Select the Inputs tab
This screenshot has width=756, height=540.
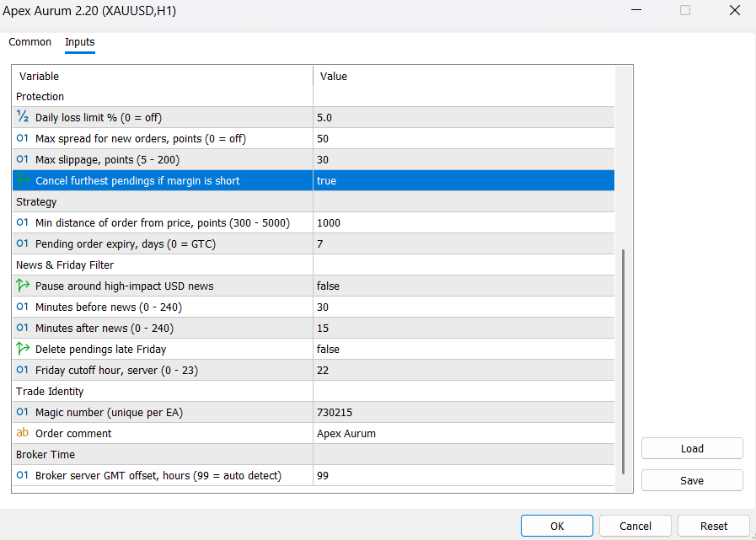80,42
